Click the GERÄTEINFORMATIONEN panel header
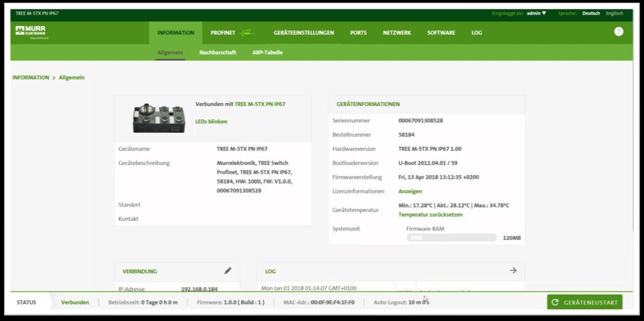Image resolution: width=644 pixels, height=321 pixels. pos(426,104)
